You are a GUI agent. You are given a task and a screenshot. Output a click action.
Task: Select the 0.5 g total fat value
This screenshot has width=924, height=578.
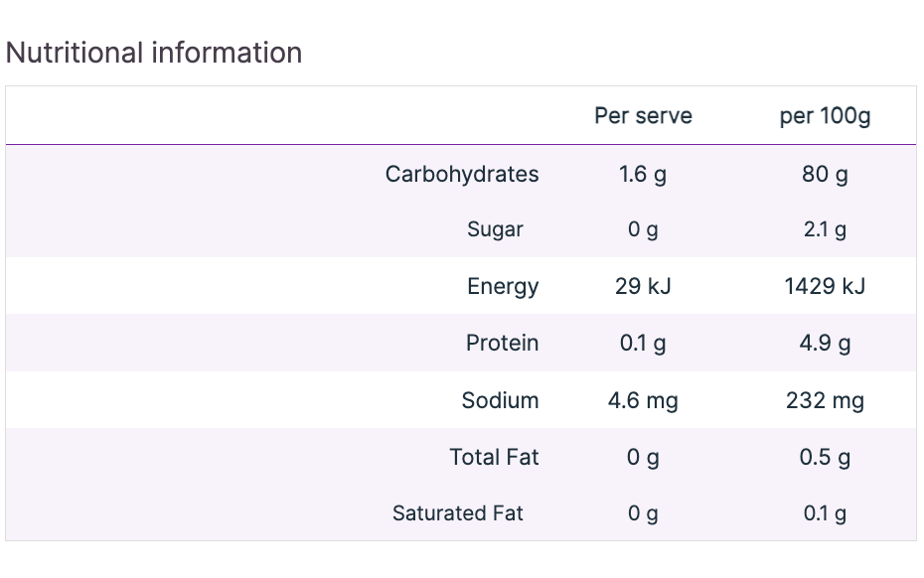point(825,457)
